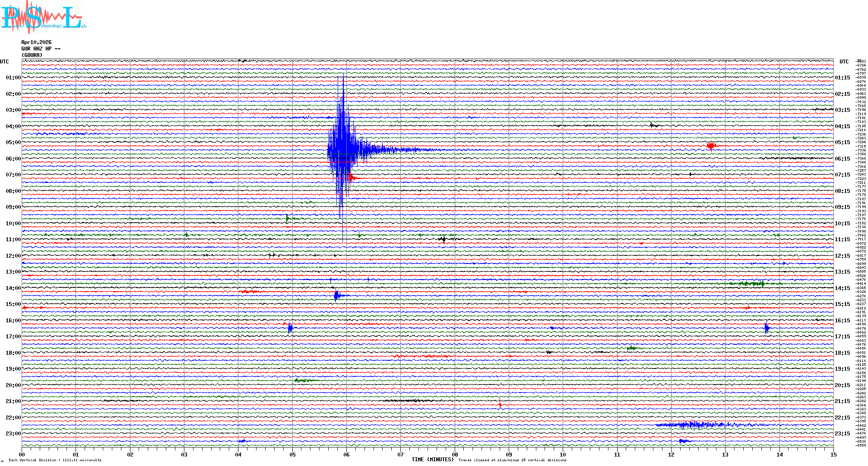The image size is (868, 466).
Task: Click the PSL Seismology Lab logo
Action: tap(43, 17)
